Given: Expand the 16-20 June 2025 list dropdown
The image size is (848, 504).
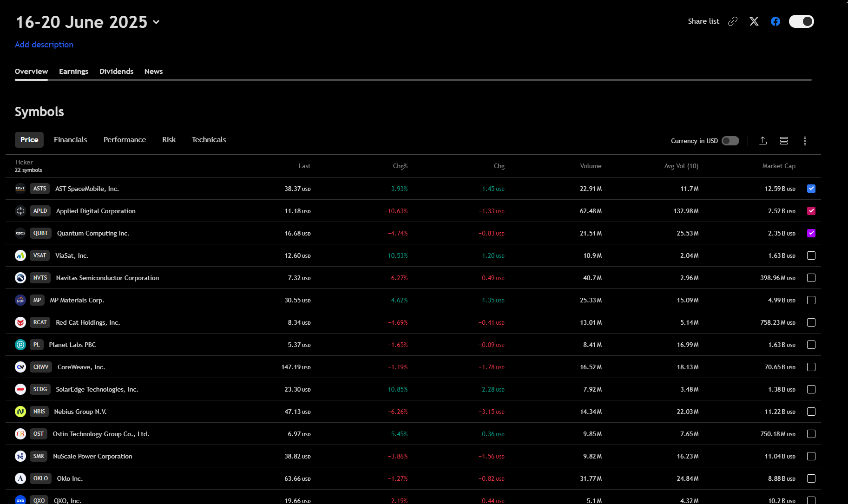Looking at the screenshot, I should tap(156, 22).
